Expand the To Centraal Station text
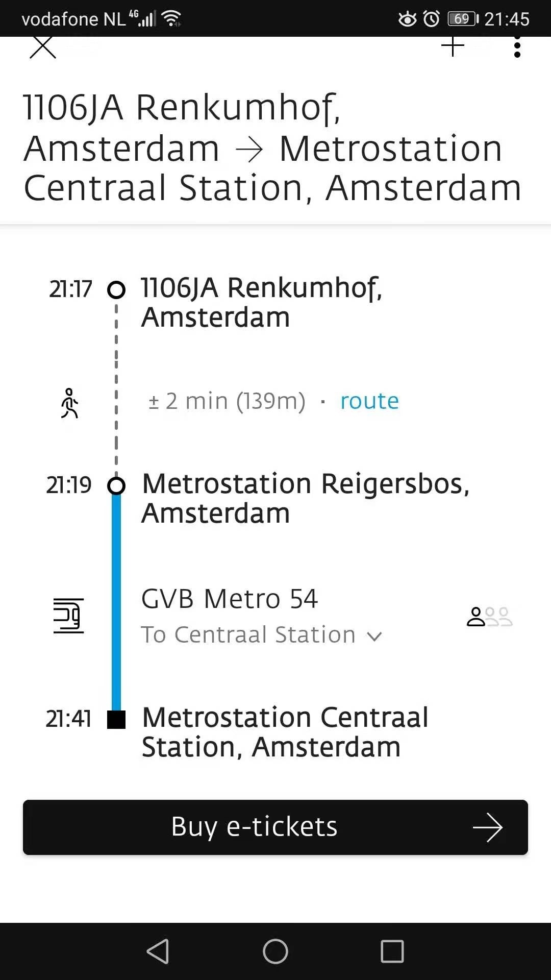The width and height of the screenshot is (551, 980). point(248,635)
